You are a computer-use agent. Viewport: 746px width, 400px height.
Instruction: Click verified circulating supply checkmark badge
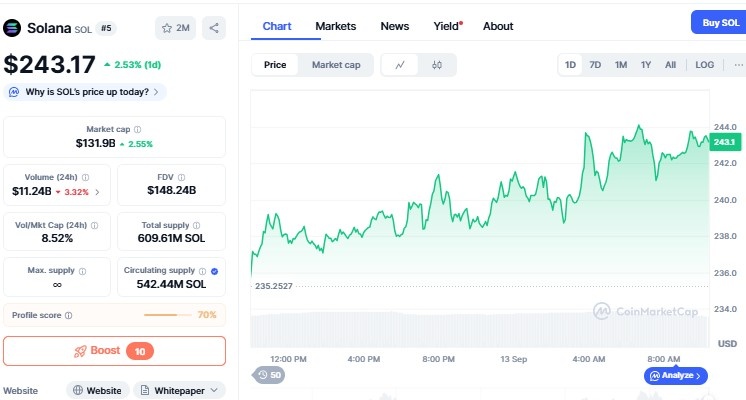215,271
